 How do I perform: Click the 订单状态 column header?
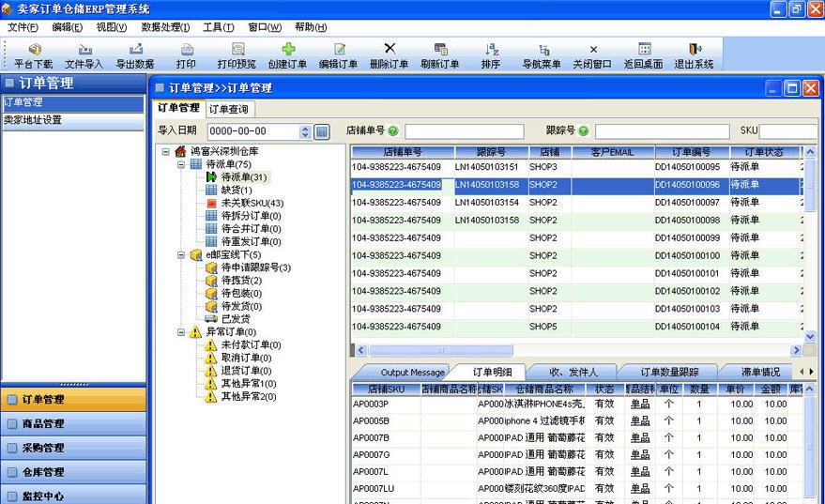pyautogui.click(x=764, y=152)
